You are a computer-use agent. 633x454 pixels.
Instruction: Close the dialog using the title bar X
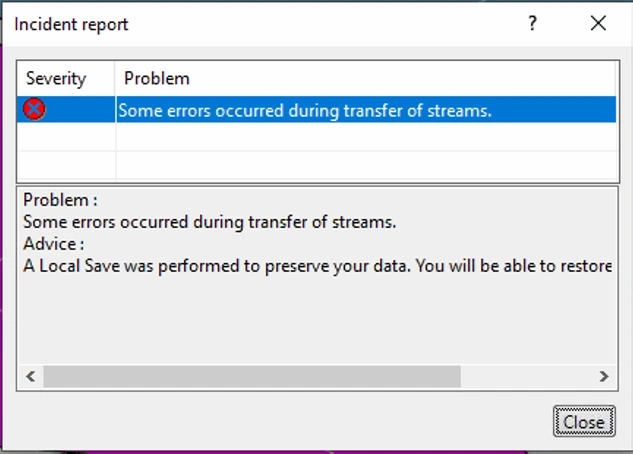[x=598, y=24]
